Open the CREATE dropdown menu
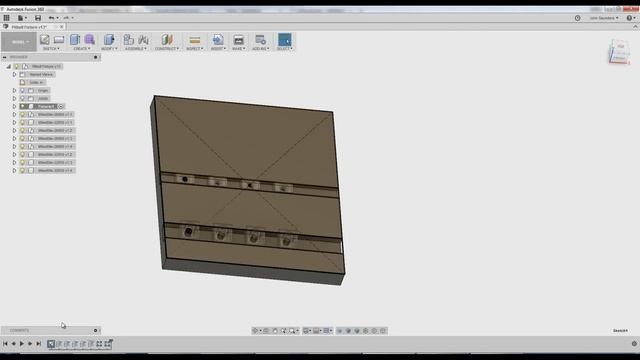 coord(82,49)
